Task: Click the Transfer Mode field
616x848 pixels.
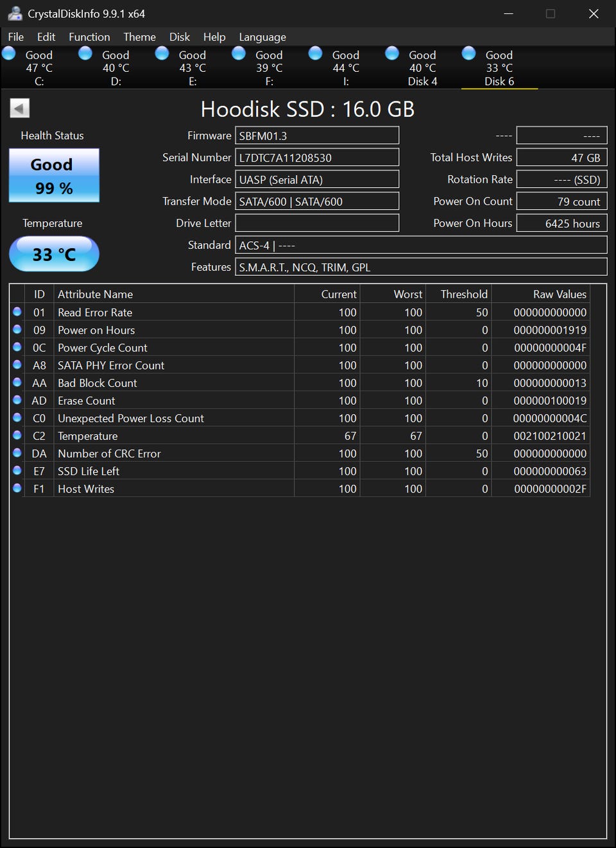Action: pyautogui.click(x=317, y=201)
